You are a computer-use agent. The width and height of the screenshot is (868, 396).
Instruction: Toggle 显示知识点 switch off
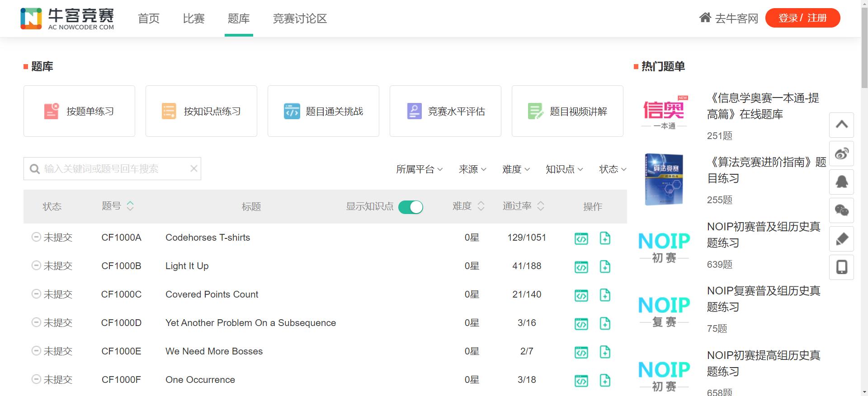point(410,207)
